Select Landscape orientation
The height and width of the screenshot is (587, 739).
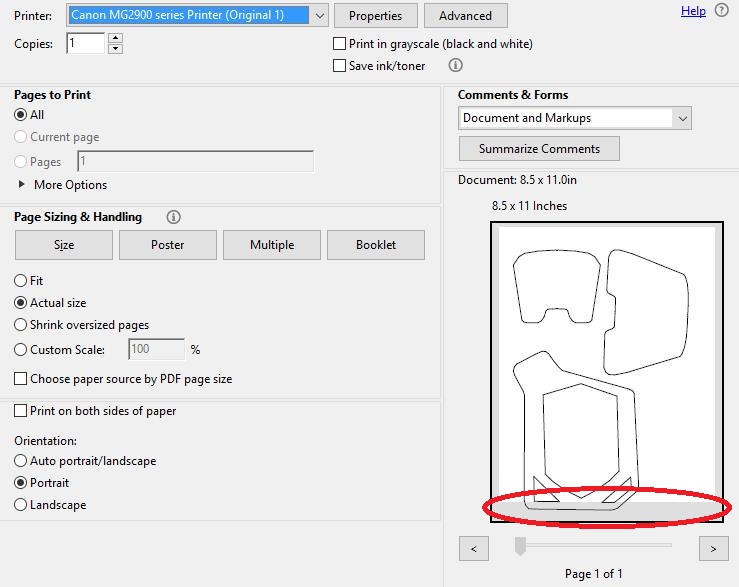point(21,505)
